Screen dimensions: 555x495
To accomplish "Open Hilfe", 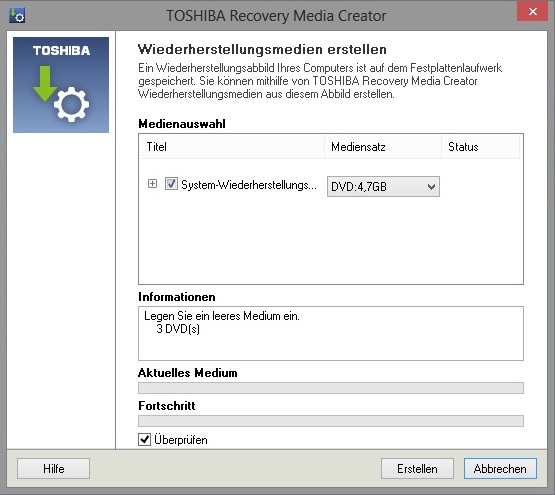I will point(53,468).
